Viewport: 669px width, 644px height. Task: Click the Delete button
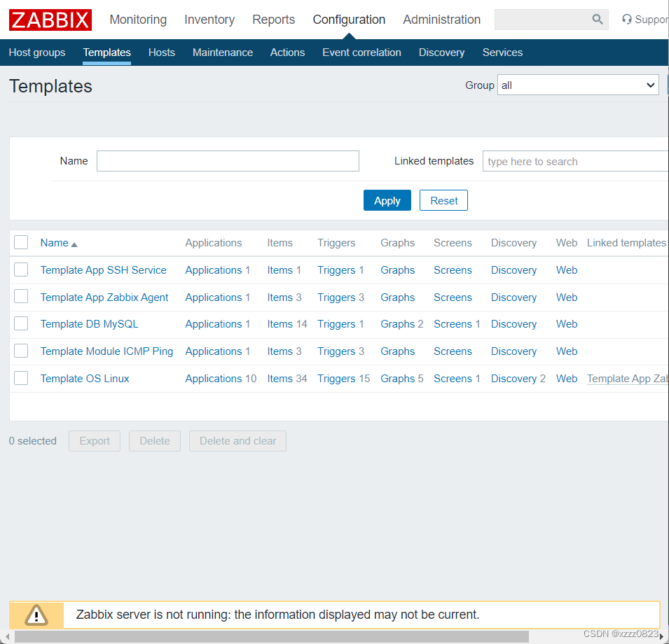coord(154,441)
